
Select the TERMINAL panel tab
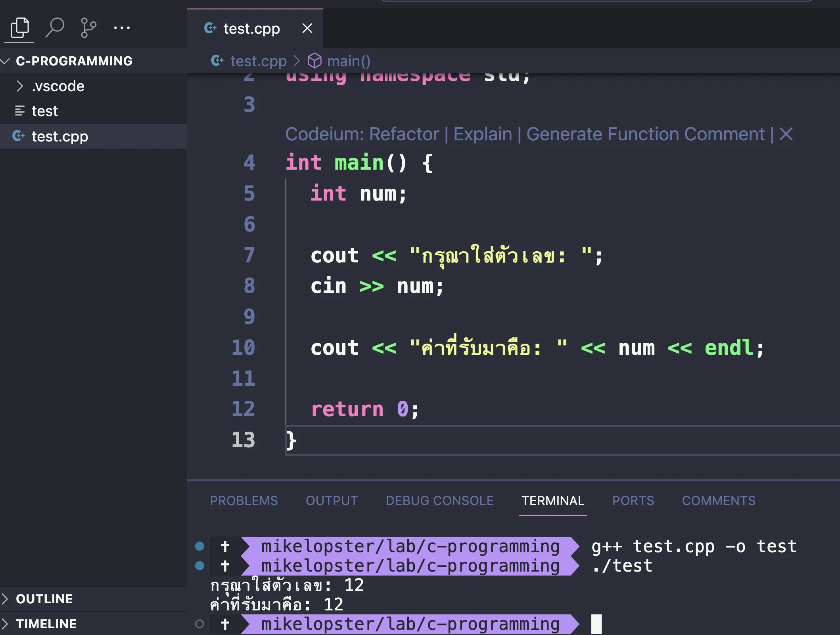pyautogui.click(x=553, y=501)
